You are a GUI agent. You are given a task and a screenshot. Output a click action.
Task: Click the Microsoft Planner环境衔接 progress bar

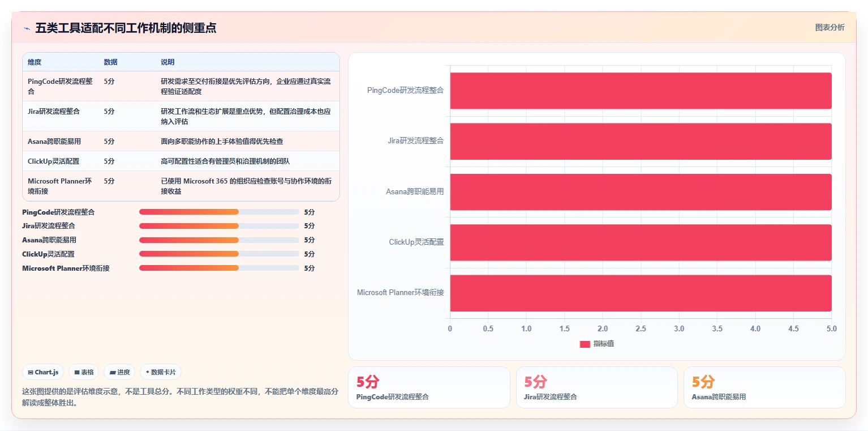point(219,268)
